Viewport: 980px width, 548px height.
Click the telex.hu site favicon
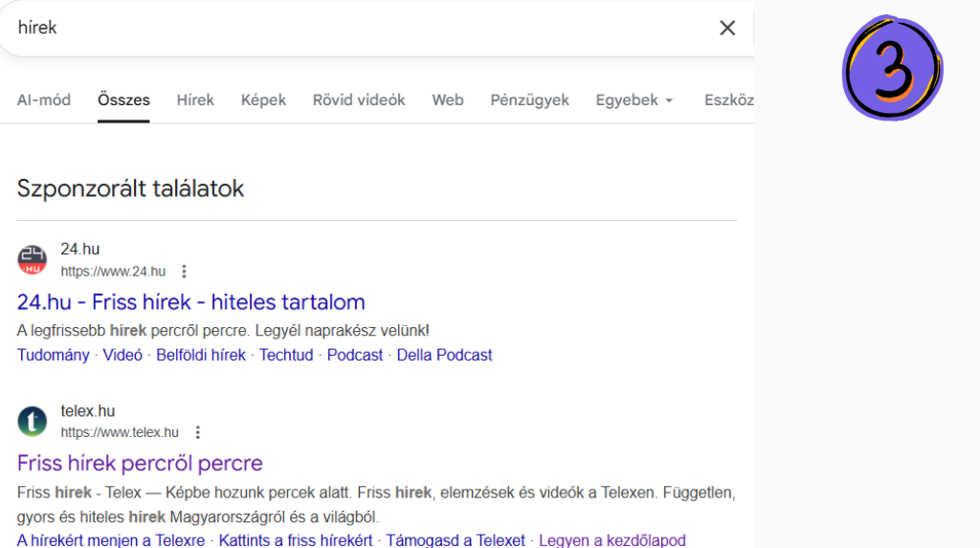[32, 422]
